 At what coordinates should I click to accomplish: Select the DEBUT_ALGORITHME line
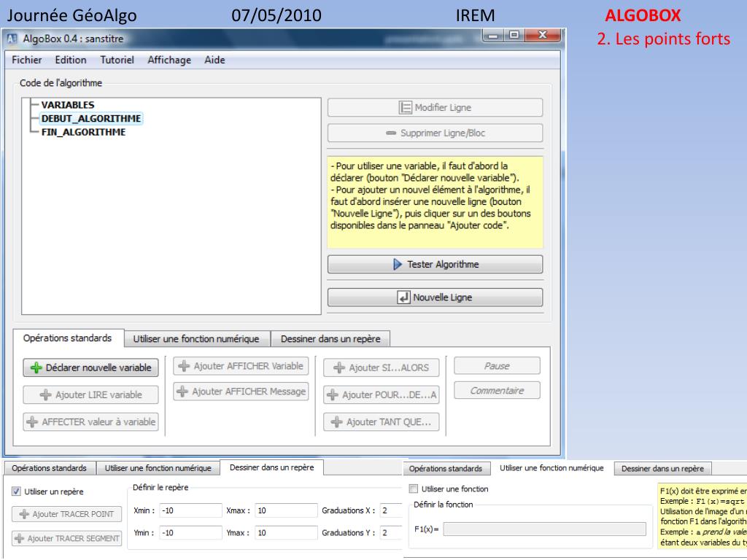[x=91, y=119]
